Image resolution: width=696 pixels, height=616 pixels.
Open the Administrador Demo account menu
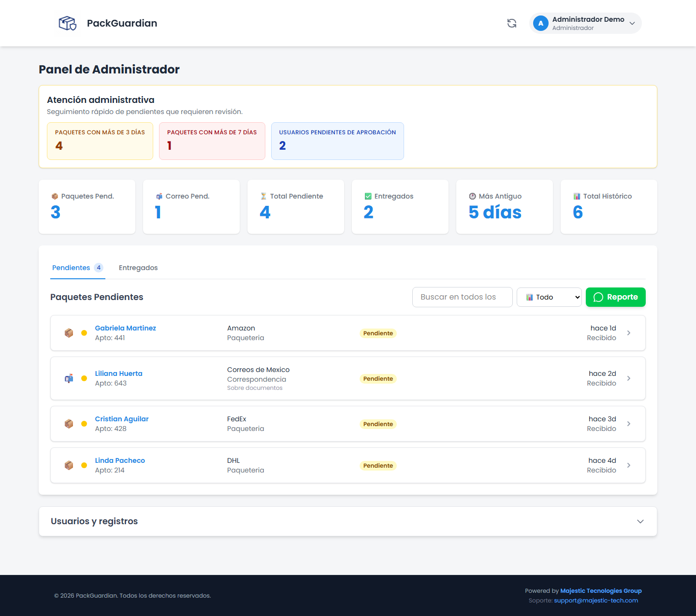[585, 23]
